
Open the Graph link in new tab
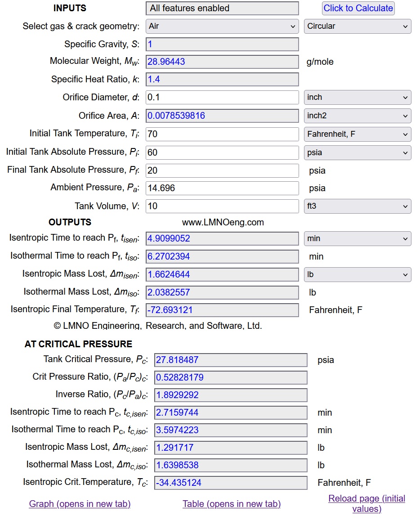tap(80, 503)
